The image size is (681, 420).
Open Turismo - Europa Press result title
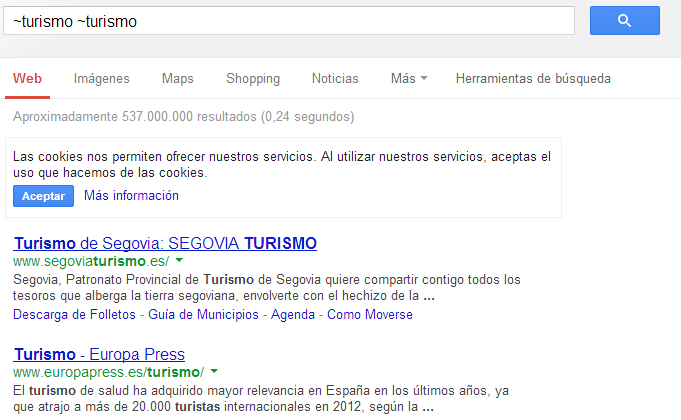(x=99, y=354)
